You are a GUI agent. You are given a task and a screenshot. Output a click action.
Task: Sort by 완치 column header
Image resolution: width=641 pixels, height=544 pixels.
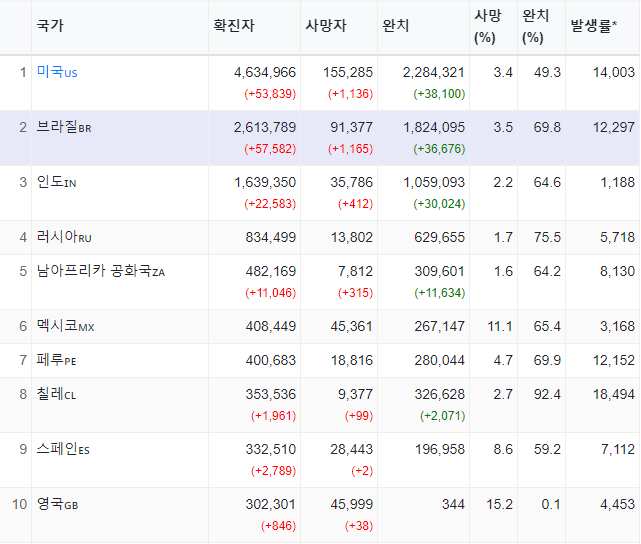click(x=395, y=26)
